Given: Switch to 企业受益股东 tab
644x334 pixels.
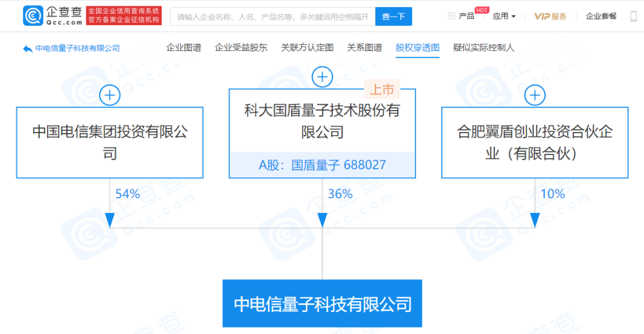Looking at the screenshot, I should point(241,48).
